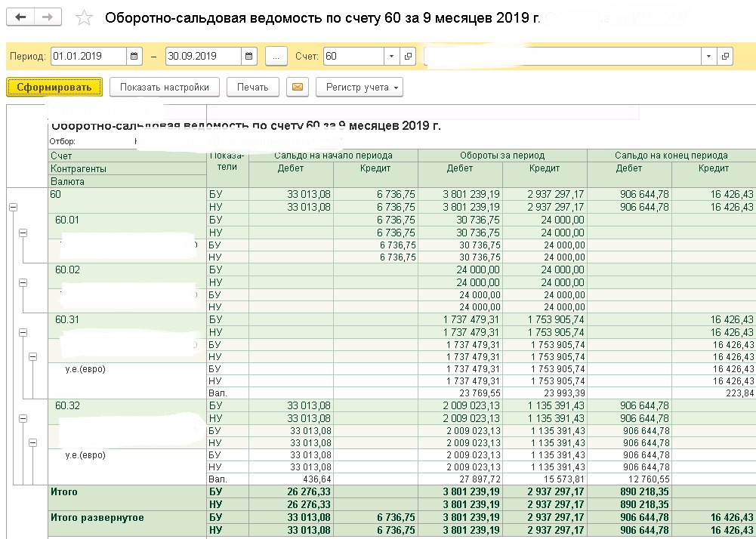Edit the period start date field

88,57
